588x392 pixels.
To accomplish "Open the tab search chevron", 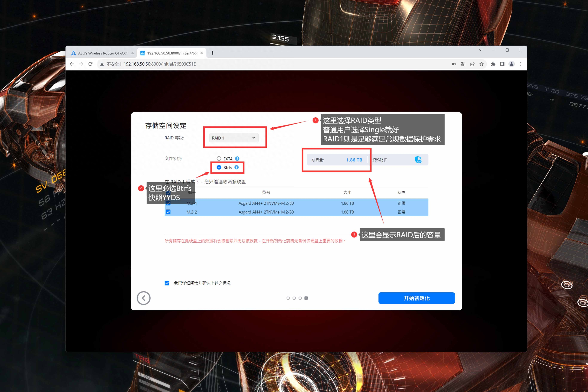I will 481,50.
